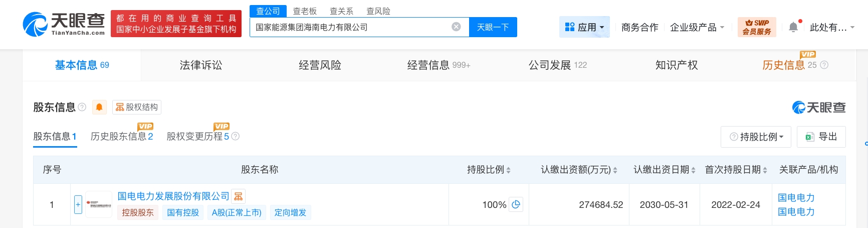Expand the shareholder row plus button
The height and width of the screenshot is (228, 868).
click(78, 204)
